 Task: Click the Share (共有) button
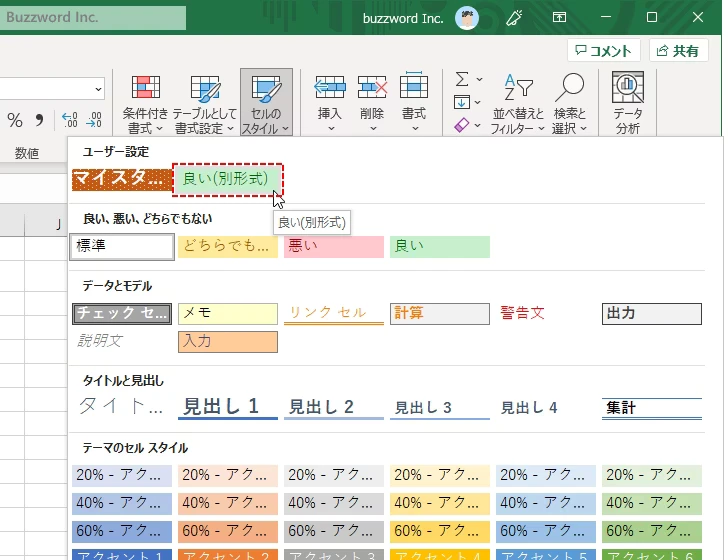point(678,51)
